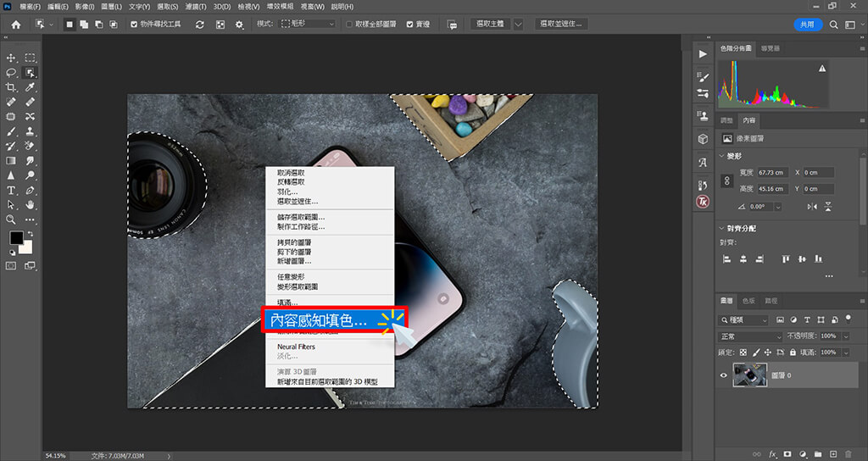Toggle 物件尋找工具 checkbox
Screen dimensions: 868x461
click(134, 25)
